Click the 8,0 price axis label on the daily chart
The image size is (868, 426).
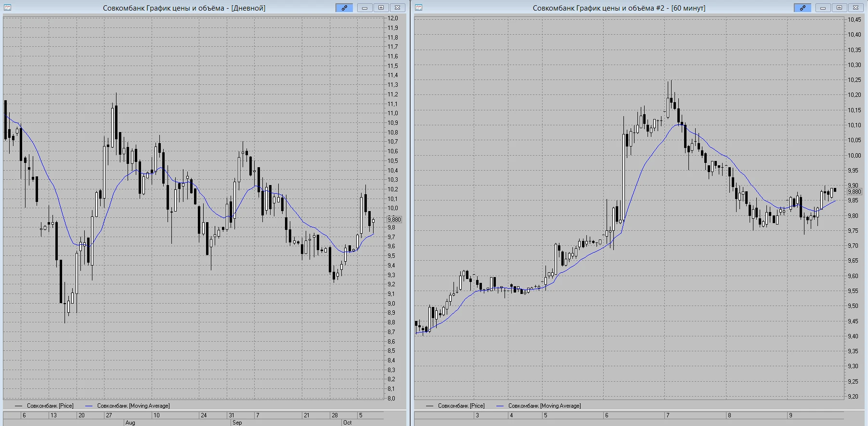[391, 399]
